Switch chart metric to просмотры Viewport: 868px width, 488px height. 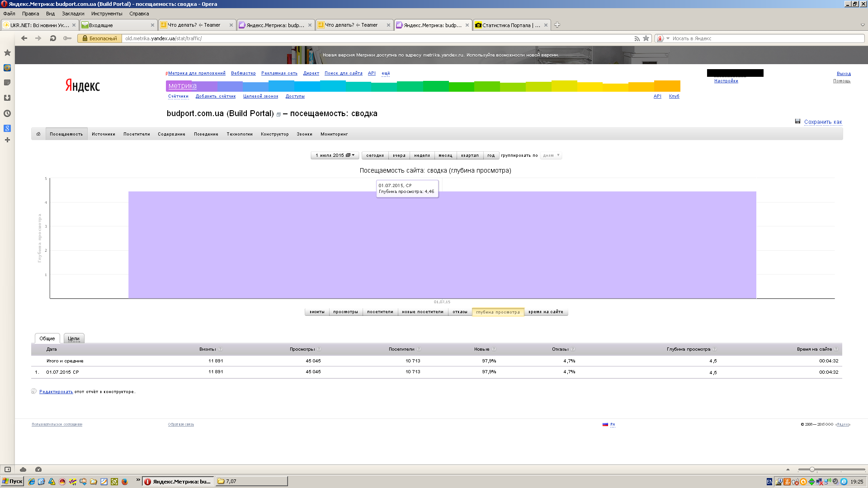[x=345, y=312]
